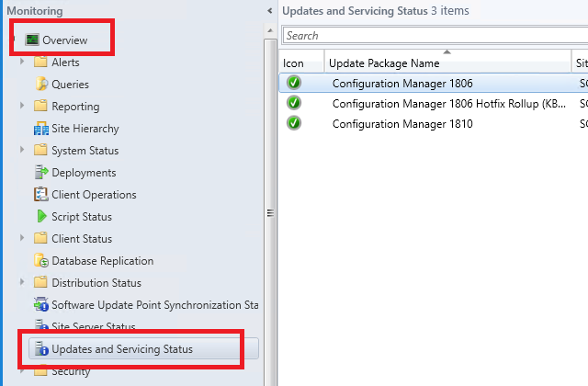Open the Reporting node label
588x386 pixels.
pos(75,107)
